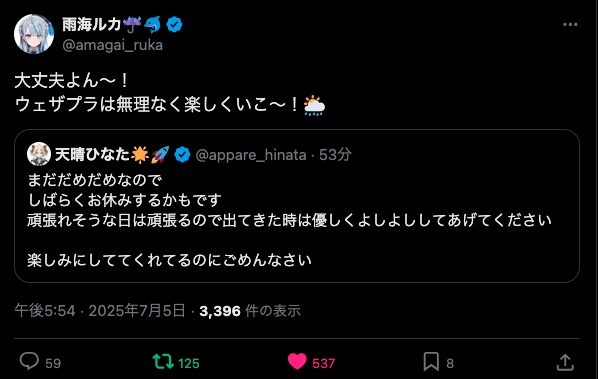Click 雨海ルカ's profile avatar

pos(34,34)
